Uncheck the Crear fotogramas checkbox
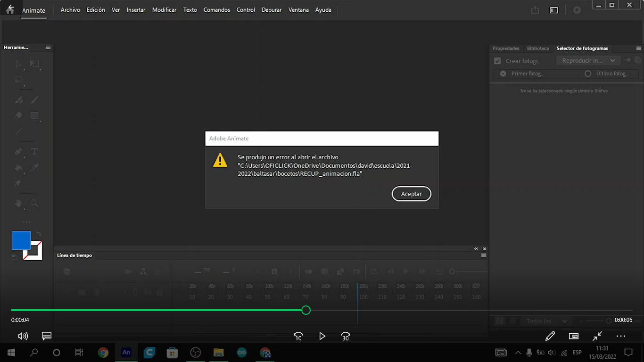The width and height of the screenshot is (644, 362). click(x=497, y=60)
